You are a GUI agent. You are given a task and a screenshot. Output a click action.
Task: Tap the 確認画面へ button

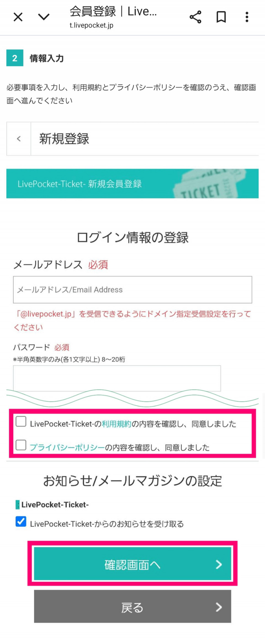[132, 564]
